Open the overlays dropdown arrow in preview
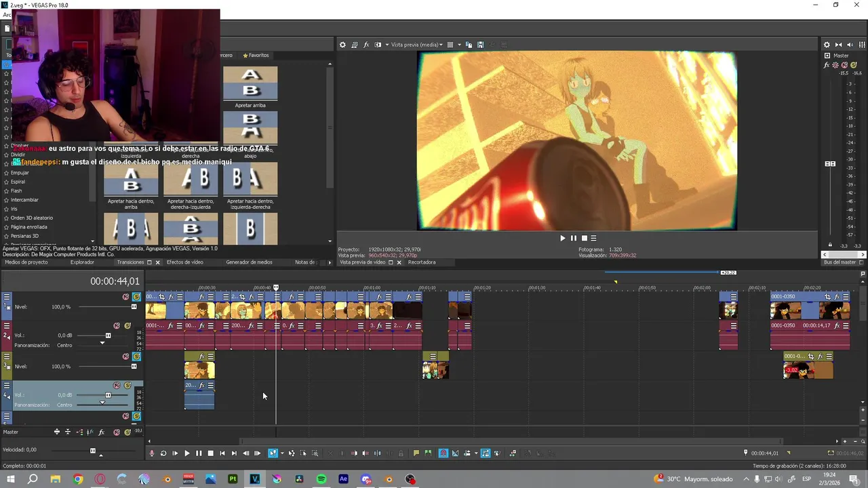 [x=459, y=45]
